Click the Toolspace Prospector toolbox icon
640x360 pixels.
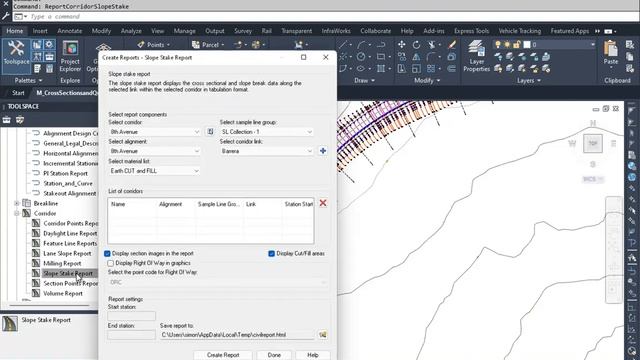click(x=7, y=120)
